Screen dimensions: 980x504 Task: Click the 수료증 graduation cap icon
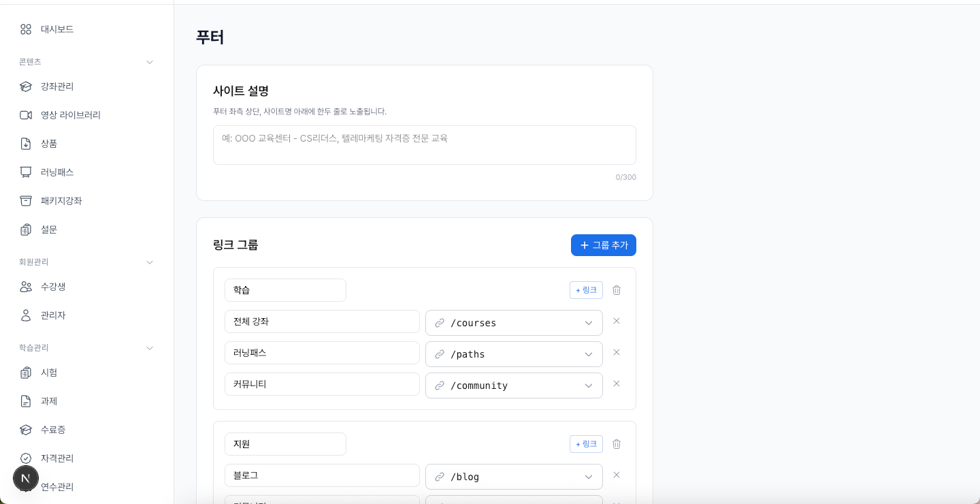pos(26,430)
